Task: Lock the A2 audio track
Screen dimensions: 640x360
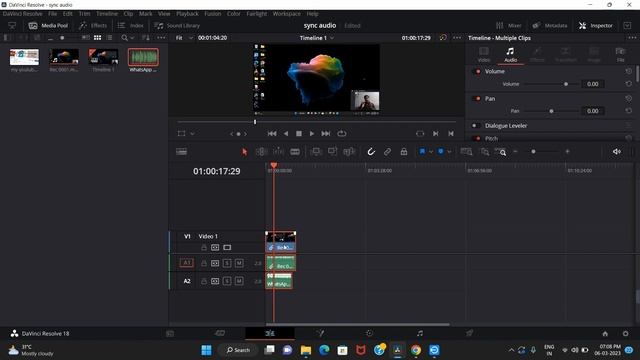Action: point(204,281)
